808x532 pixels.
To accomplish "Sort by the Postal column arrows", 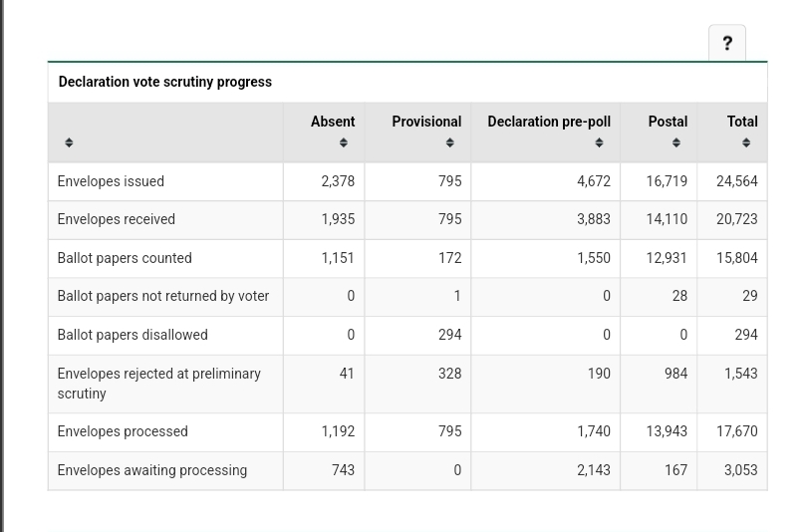I will coord(675,143).
